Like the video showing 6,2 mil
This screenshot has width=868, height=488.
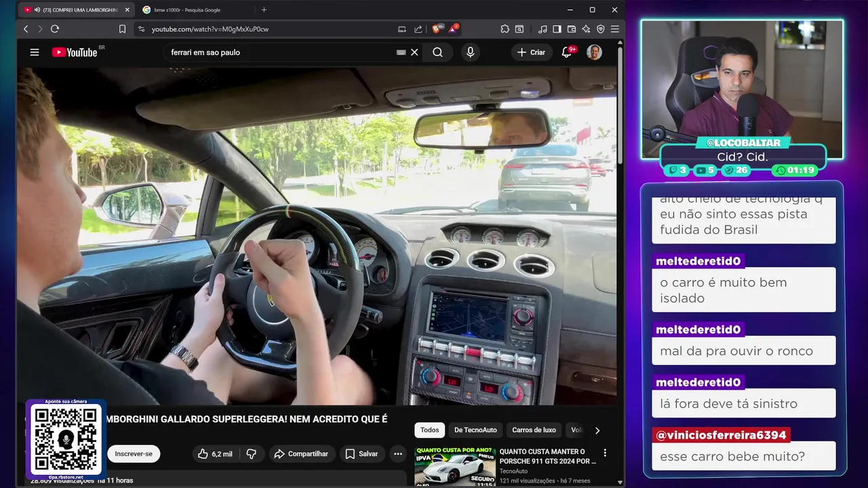click(215, 453)
